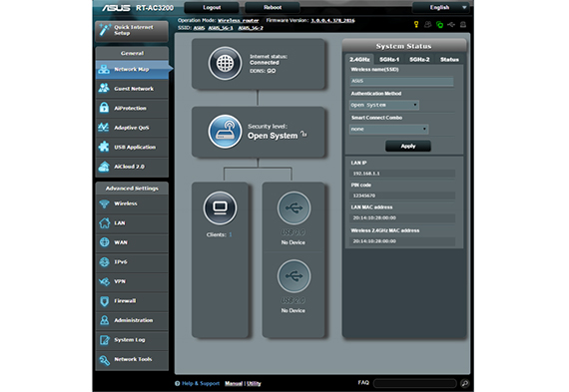Viewport: 569px width, 392px height.
Task: Click the USB 2.0 device icon
Action: pyautogui.click(x=293, y=276)
